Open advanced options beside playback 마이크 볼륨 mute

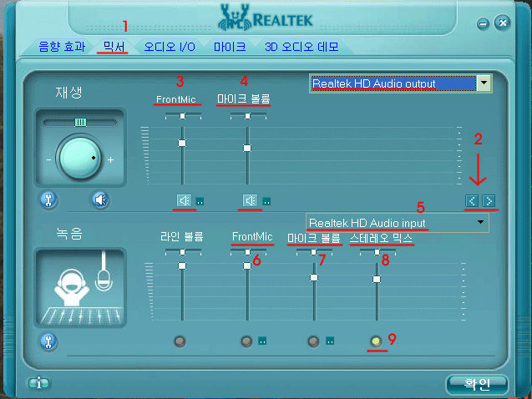(266, 202)
